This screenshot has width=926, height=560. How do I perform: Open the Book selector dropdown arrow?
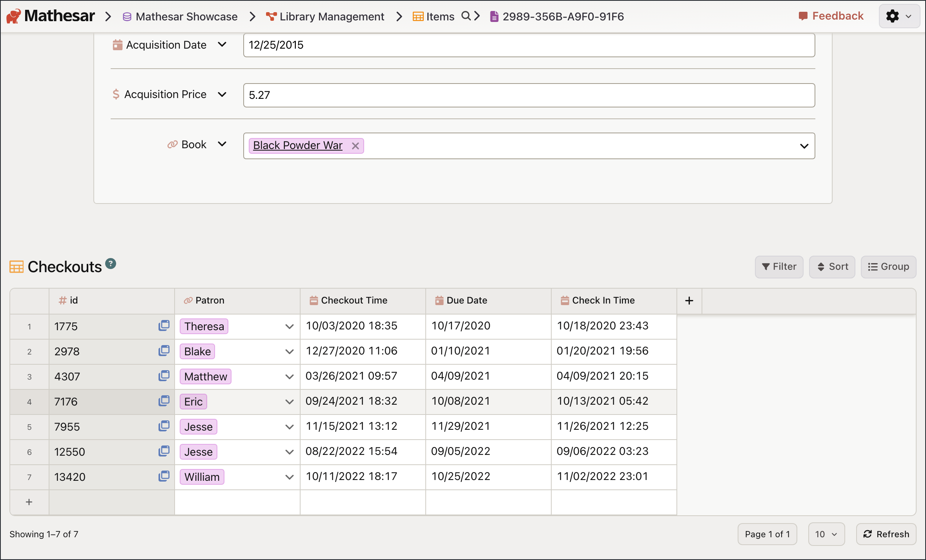click(x=804, y=146)
